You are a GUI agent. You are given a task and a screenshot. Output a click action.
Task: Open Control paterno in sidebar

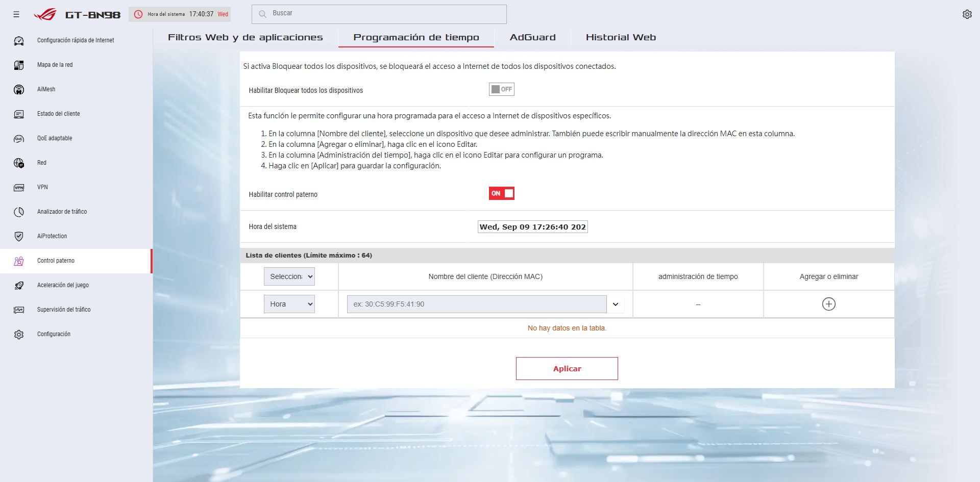coord(76,261)
